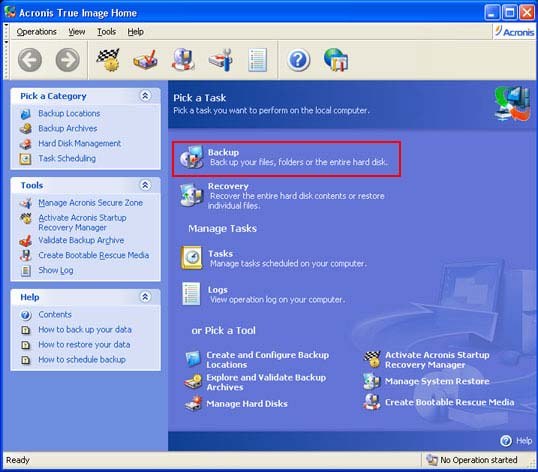Open the View menu
Screen dimensions: 538x472
tap(77, 32)
